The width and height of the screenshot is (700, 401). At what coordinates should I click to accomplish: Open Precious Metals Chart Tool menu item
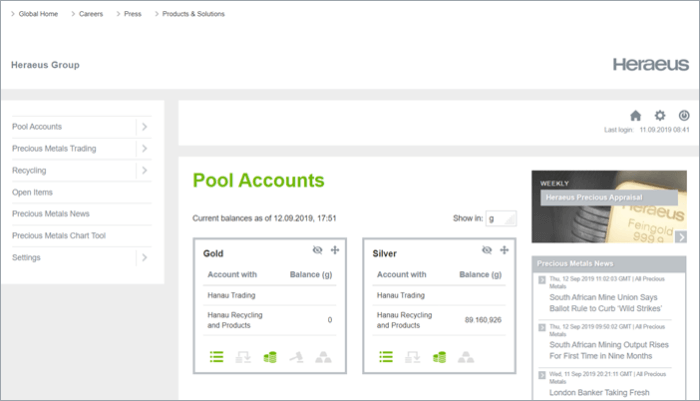tap(72, 236)
